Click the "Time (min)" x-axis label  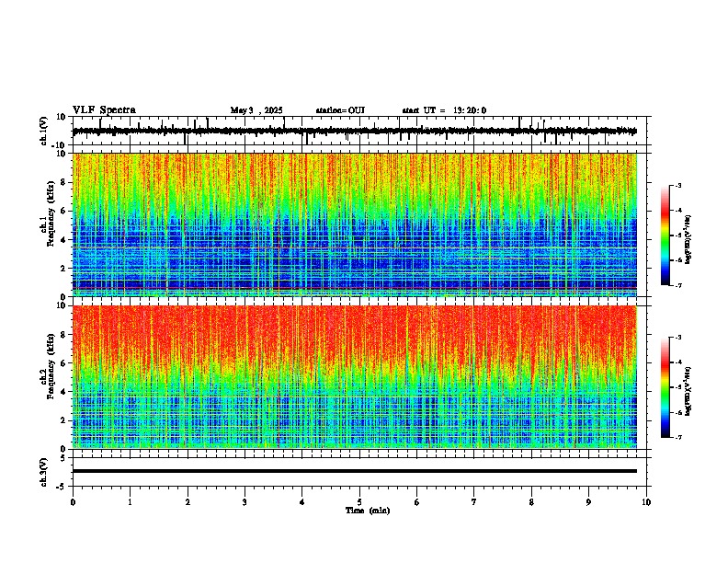coord(368,511)
